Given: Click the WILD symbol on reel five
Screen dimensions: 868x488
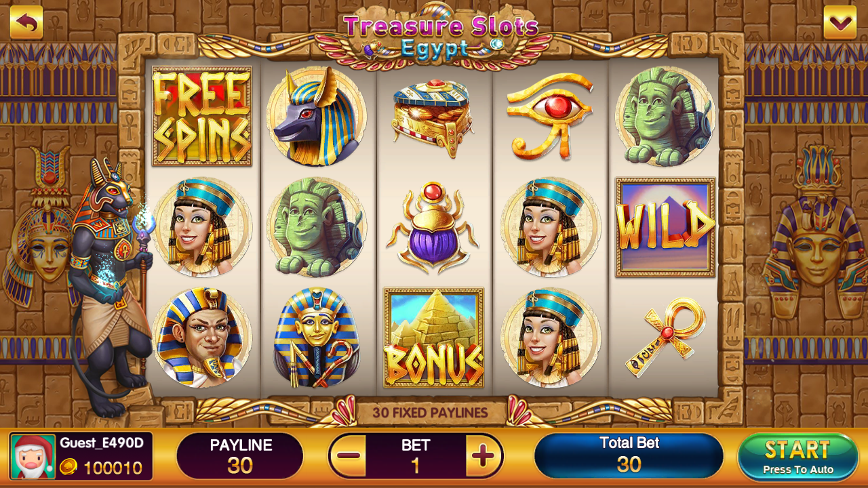Looking at the screenshot, I should (665, 227).
